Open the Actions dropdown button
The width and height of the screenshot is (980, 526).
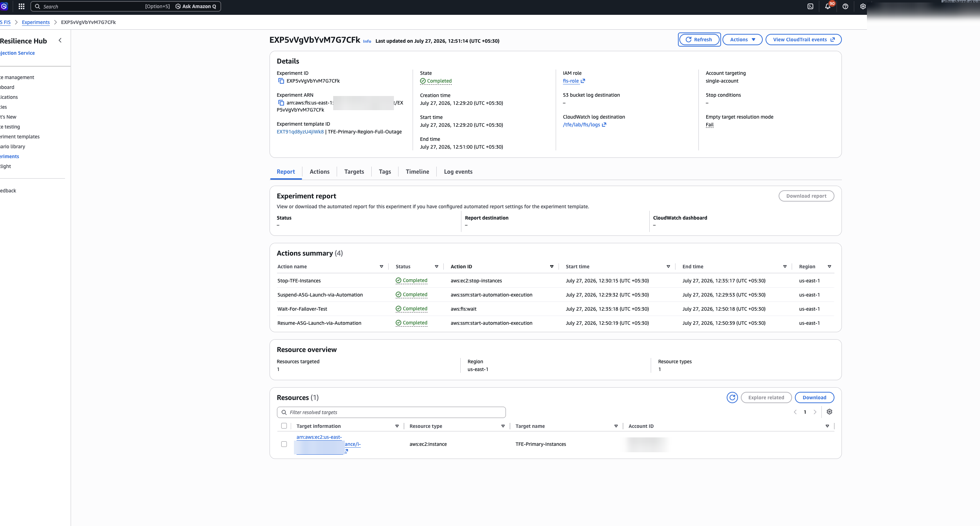click(742, 40)
